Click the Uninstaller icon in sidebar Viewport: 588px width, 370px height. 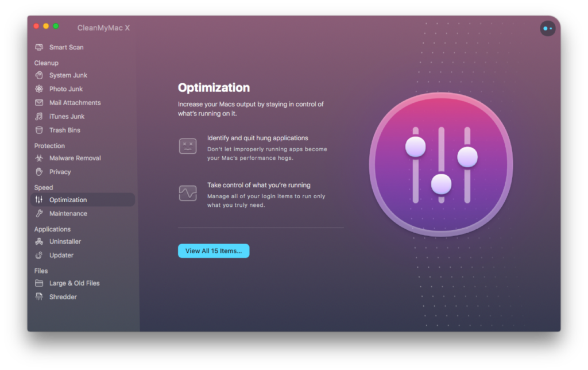(x=39, y=241)
